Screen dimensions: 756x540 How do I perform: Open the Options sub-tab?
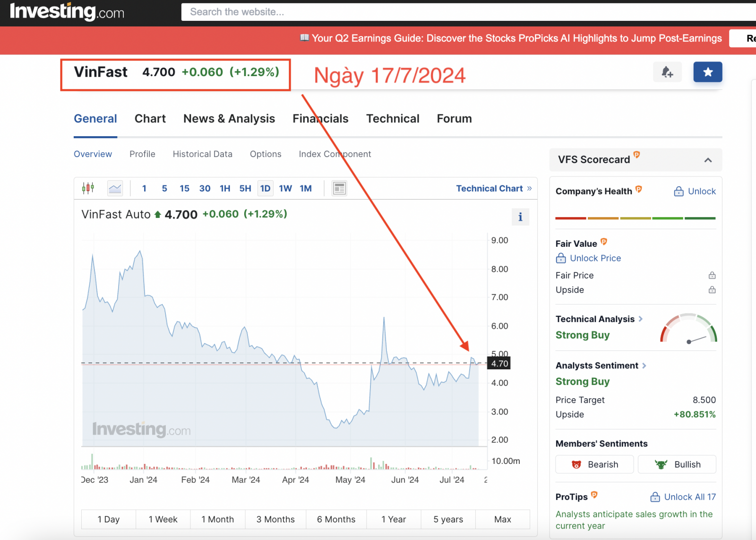(266, 154)
